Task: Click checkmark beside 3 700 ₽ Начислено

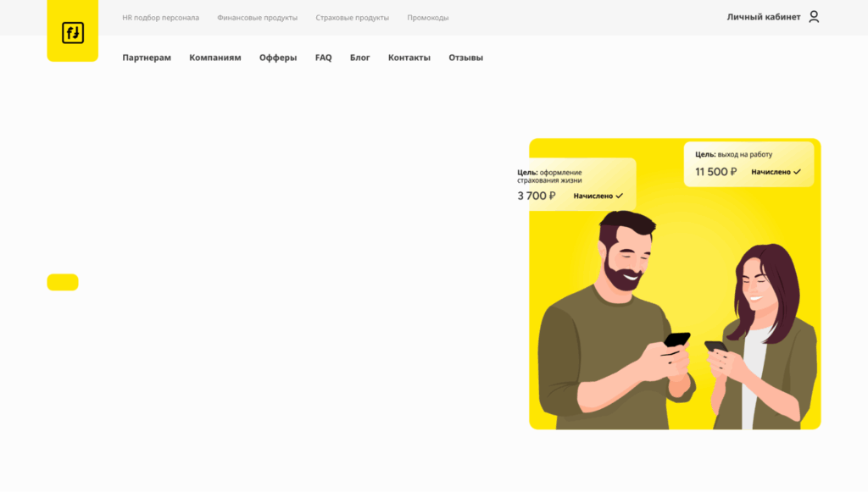Action: tap(620, 196)
